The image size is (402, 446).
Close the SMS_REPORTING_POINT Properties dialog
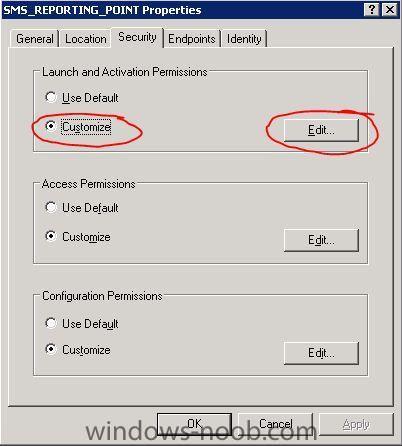(390, 10)
